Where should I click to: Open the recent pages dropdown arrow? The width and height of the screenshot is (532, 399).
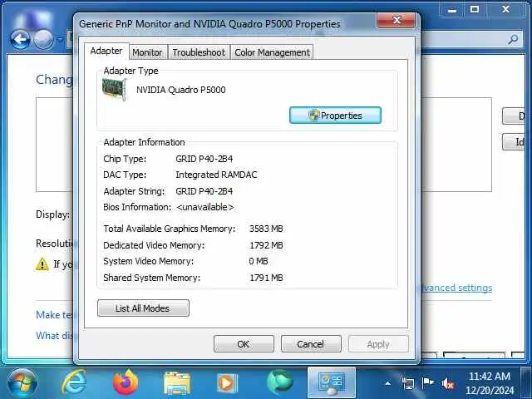pyautogui.click(x=60, y=40)
